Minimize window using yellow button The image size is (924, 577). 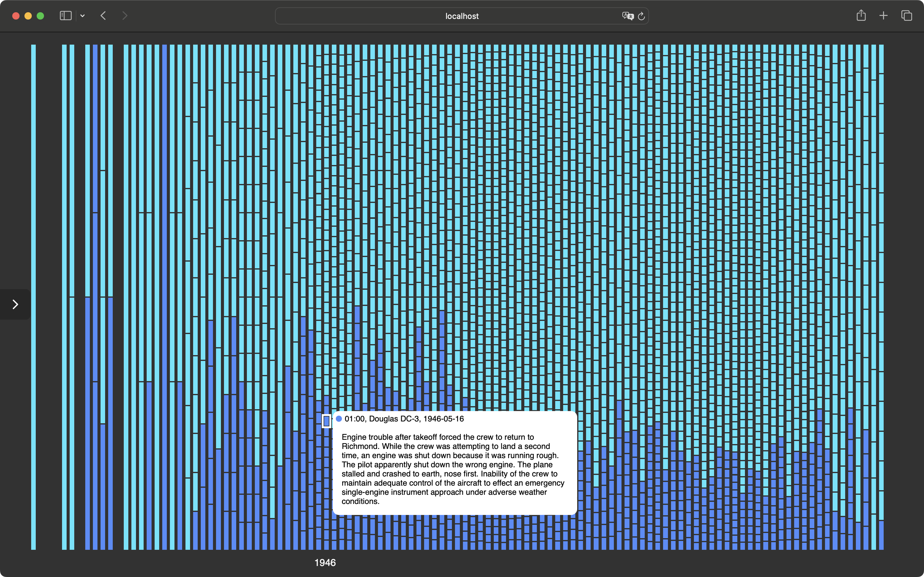pyautogui.click(x=28, y=16)
